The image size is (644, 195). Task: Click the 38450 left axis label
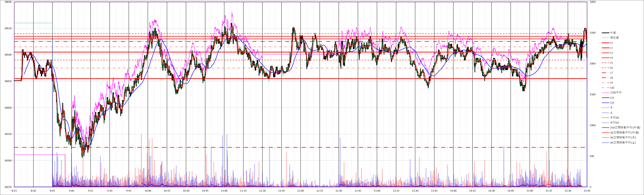(8, 81)
